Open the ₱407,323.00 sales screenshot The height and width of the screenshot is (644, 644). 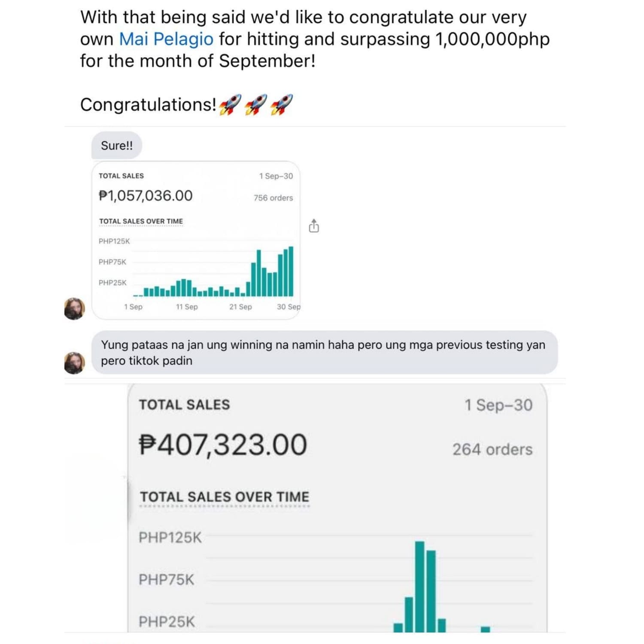click(337, 507)
